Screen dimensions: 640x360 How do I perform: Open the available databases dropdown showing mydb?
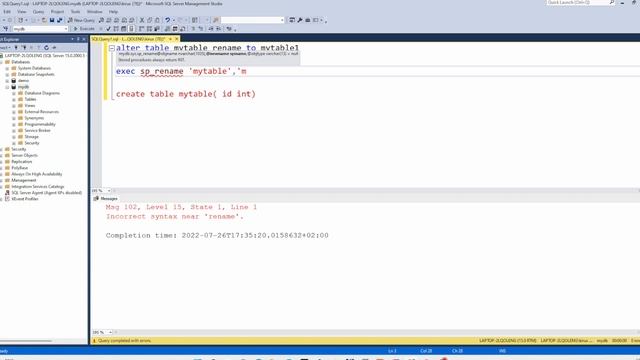click(40, 29)
